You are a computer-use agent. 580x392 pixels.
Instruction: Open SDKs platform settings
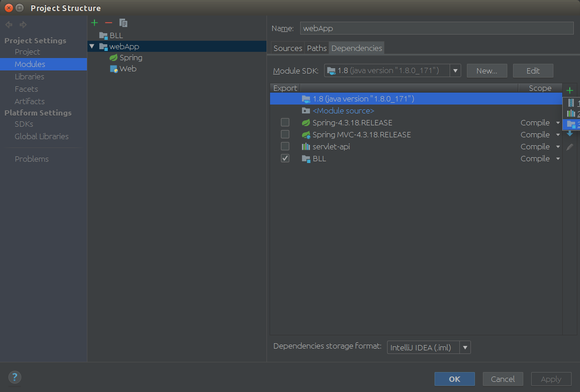click(x=24, y=124)
